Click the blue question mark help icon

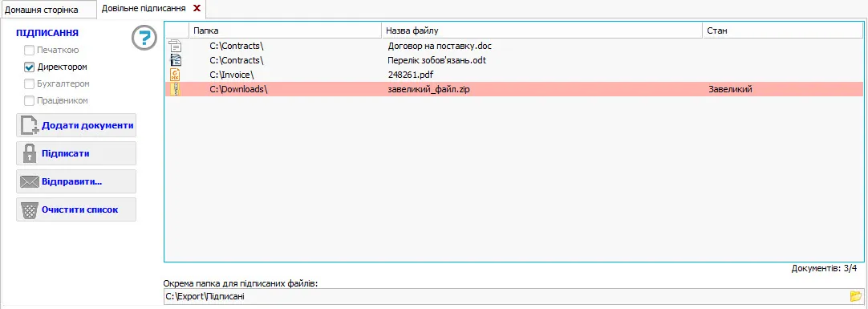tap(144, 39)
